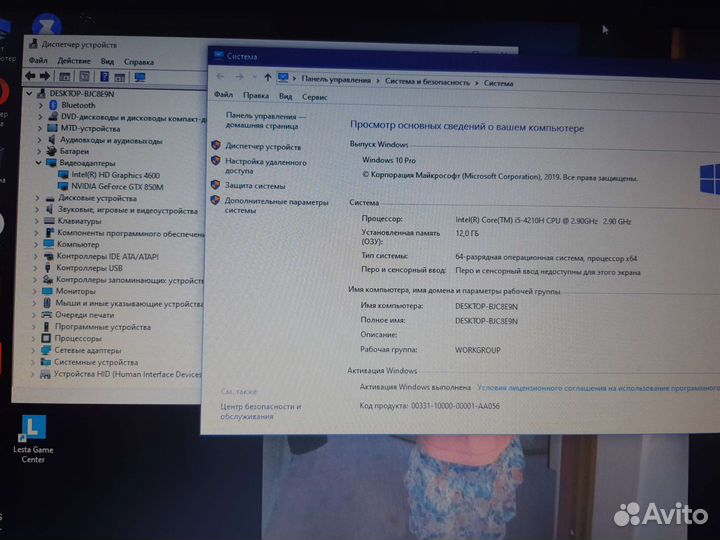Expand the Процессоры category
Screen dimensions: 720x540
34,338
